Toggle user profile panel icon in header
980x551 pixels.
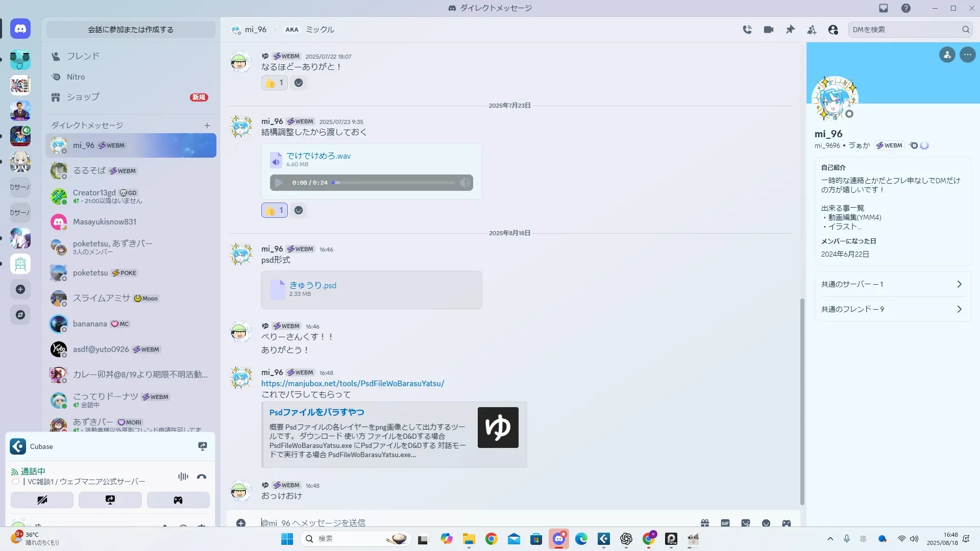pos(833,30)
